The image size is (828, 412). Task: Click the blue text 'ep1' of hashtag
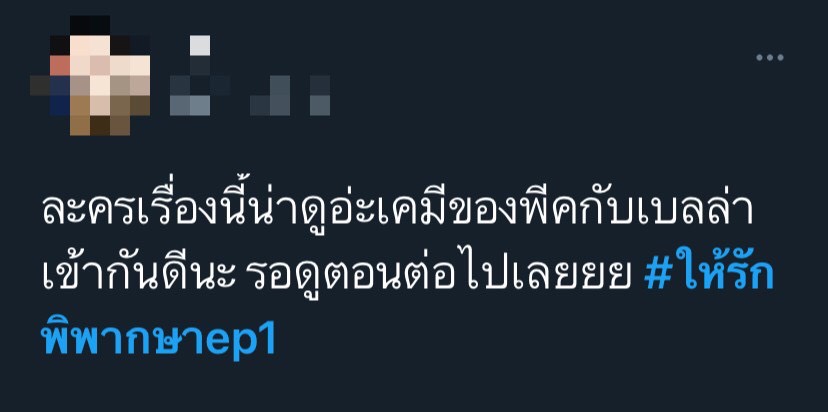(240, 341)
